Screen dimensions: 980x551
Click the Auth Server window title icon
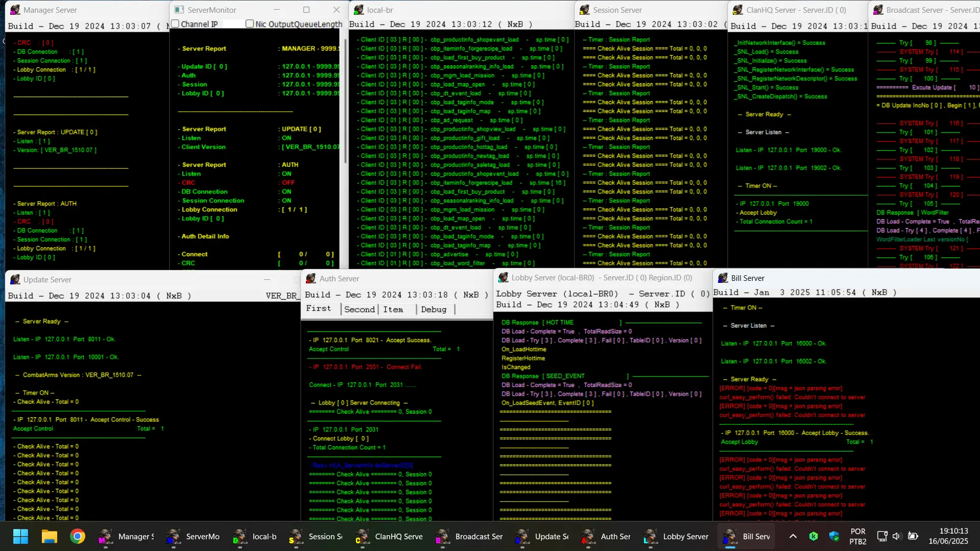click(x=311, y=278)
